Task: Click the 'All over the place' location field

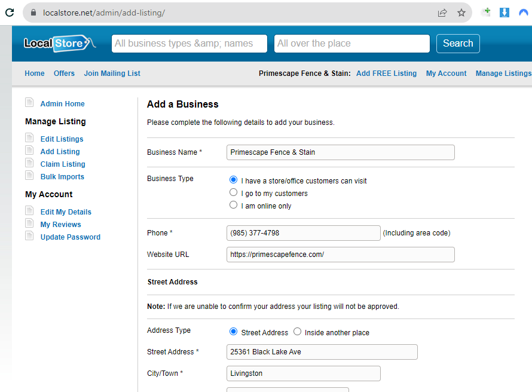Action: coord(352,44)
